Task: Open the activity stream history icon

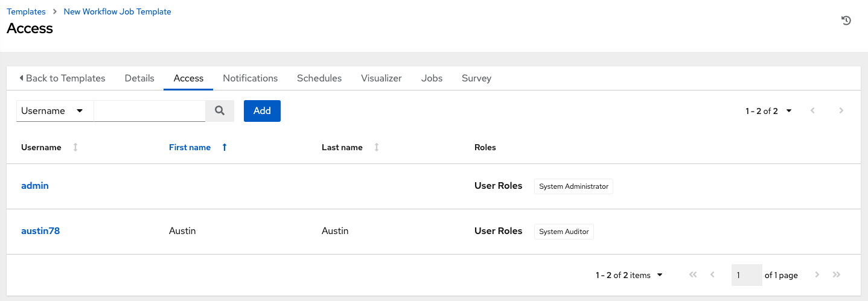Action: coord(846,21)
